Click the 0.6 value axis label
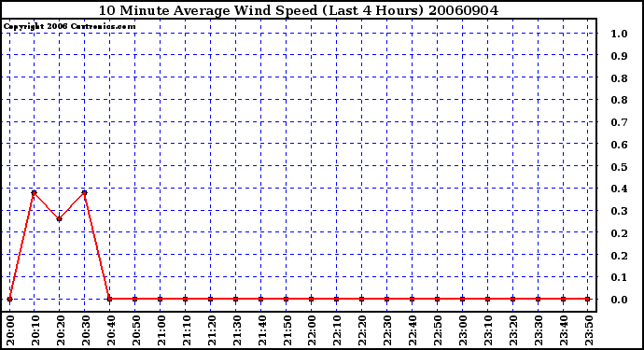Screen dimensions: 644x350 tap(620, 145)
